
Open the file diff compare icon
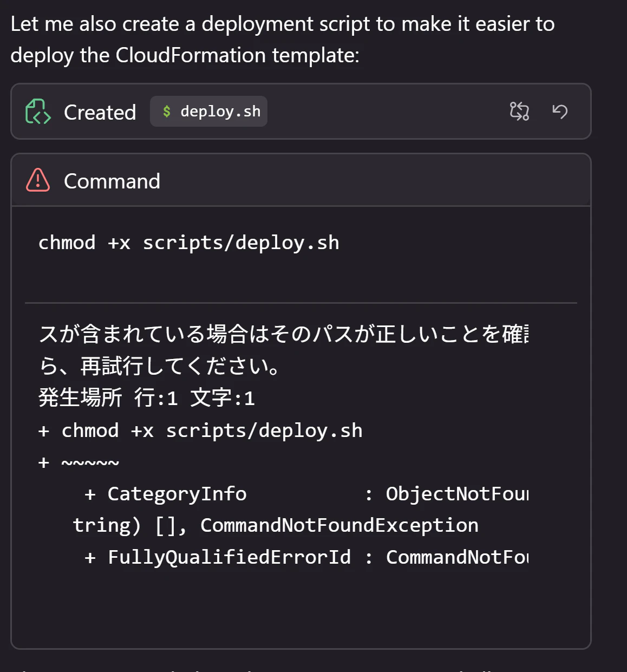[519, 112]
